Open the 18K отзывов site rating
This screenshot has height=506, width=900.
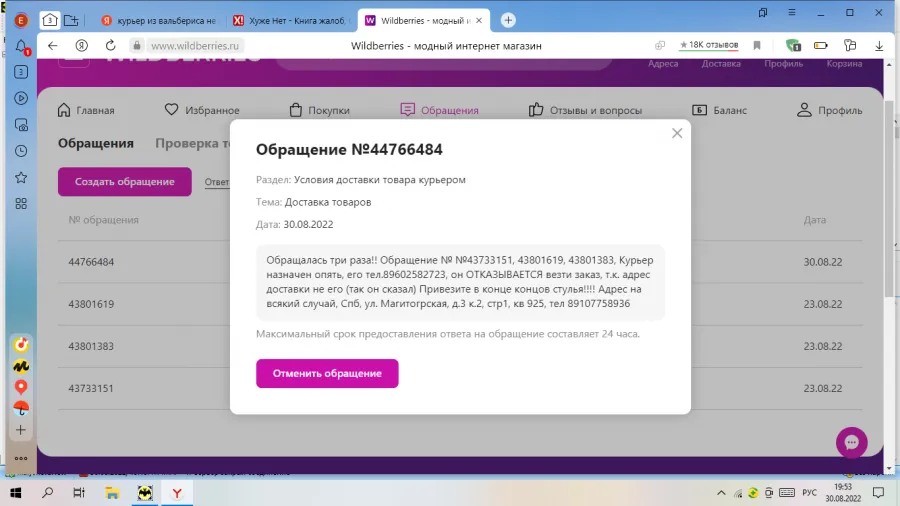tap(709, 45)
